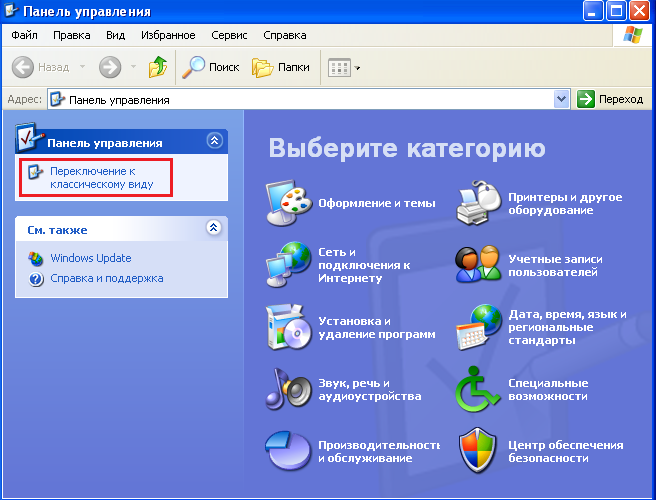The image size is (656, 500).
Task: Open the Сервис menu
Action: [x=229, y=35]
